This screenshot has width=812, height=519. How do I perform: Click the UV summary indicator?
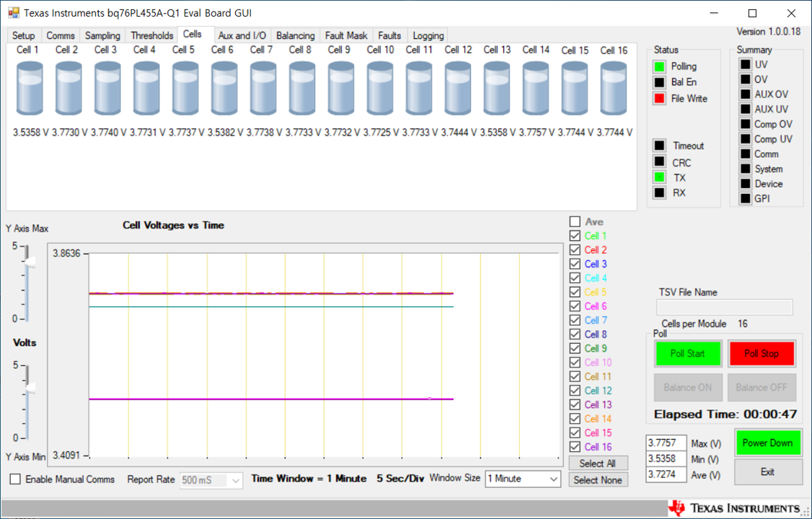(745, 65)
